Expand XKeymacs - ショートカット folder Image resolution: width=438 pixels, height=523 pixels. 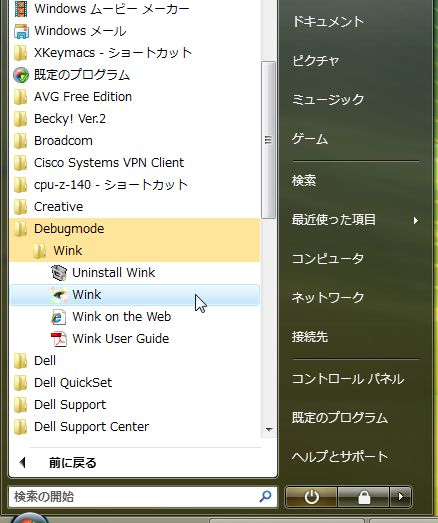coord(135,53)
